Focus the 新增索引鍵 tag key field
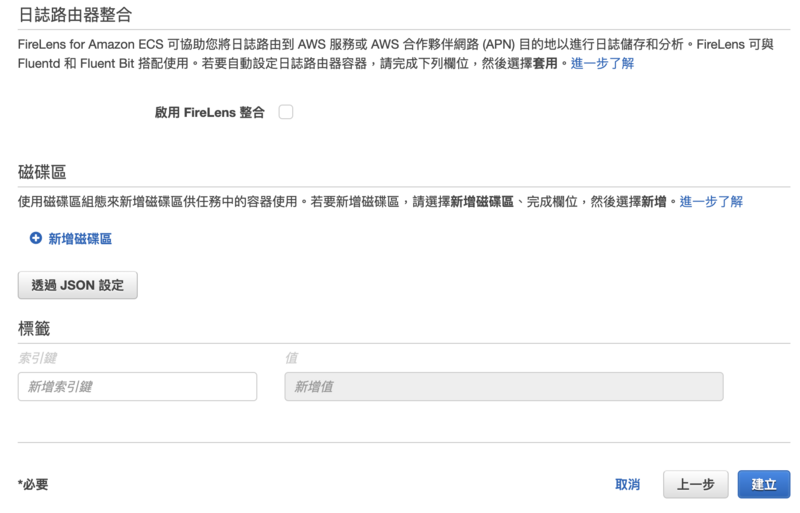This screenshot has height=513, width=800. point(137,386)
